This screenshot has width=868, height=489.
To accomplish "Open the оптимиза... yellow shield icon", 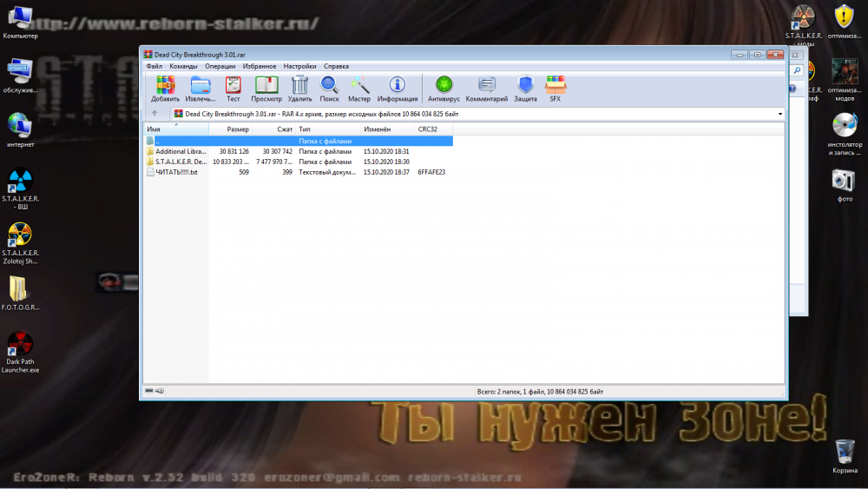I will pyautogui.click(x=845, y=23).
